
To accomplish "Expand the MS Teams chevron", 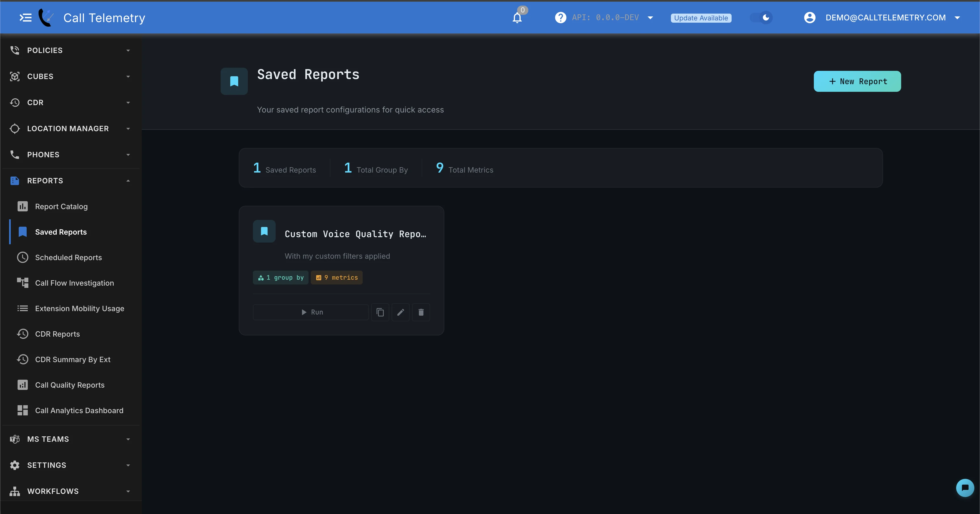I will coord(128,439).
